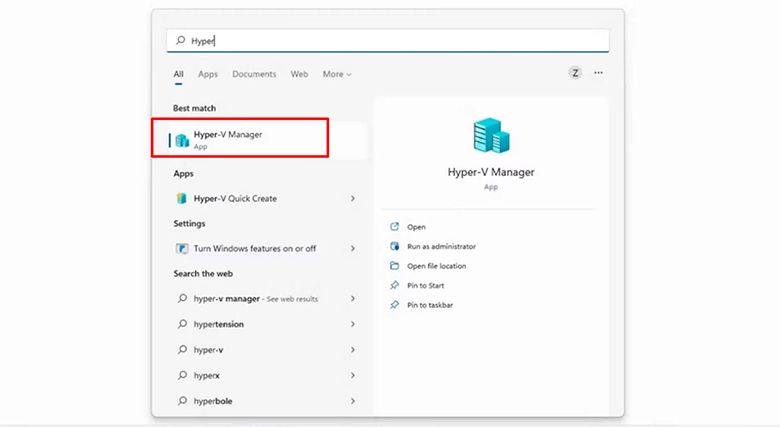Click the Turn Windows features icon
780x427 pixels.
click(182, 248)
